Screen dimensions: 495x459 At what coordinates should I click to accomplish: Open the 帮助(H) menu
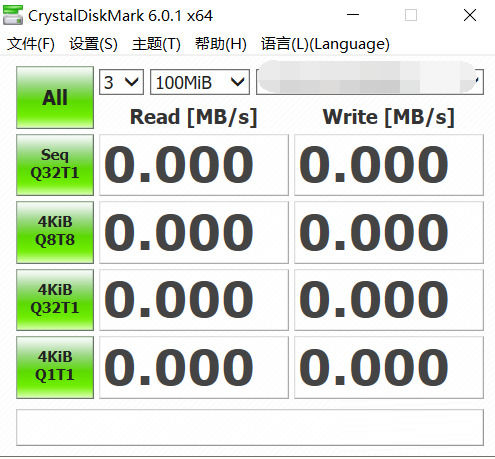[x=221, y=44]
